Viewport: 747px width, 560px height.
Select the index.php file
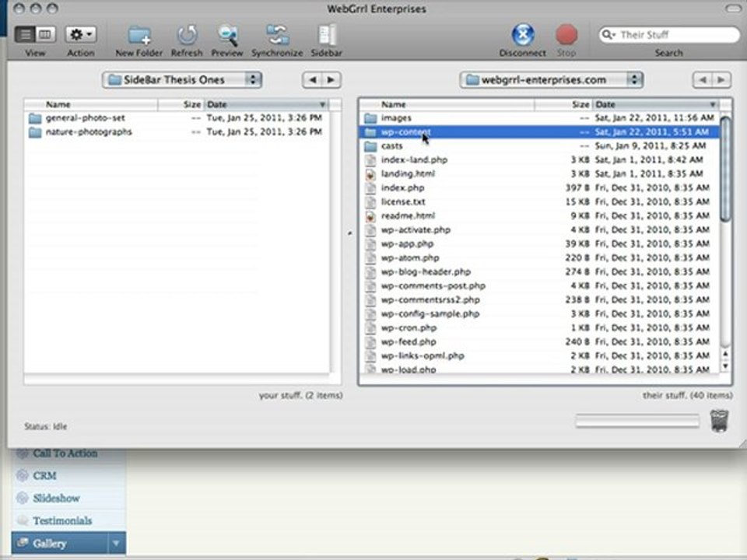pyautogui.click(x=539, y=187)
